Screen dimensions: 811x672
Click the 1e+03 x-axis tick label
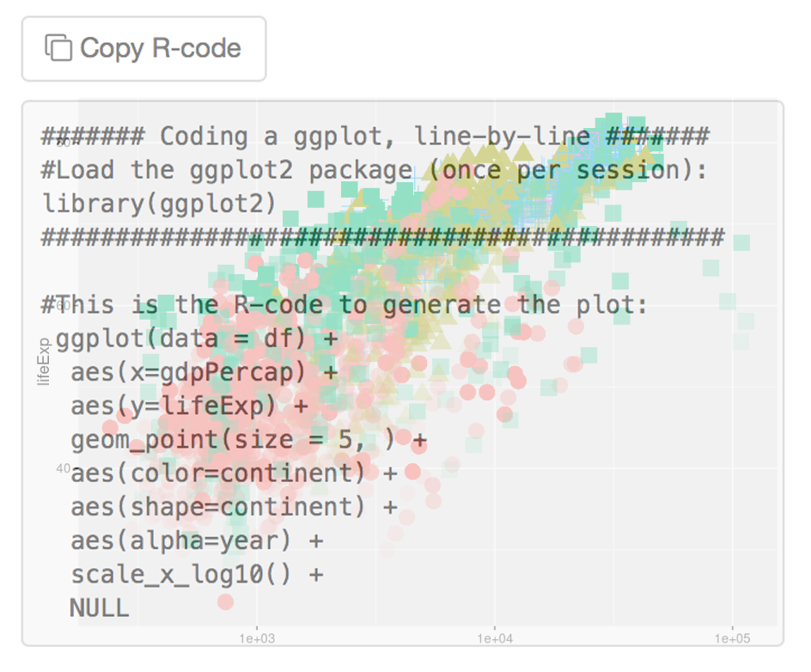[257, 638]
